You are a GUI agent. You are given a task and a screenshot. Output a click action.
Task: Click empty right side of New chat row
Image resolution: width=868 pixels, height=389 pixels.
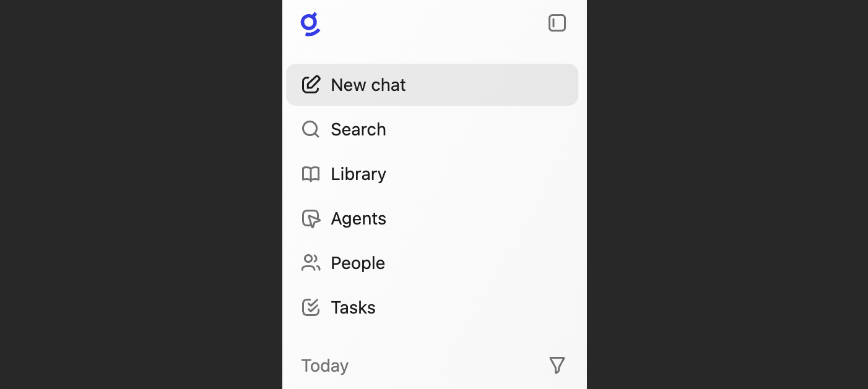495,85
